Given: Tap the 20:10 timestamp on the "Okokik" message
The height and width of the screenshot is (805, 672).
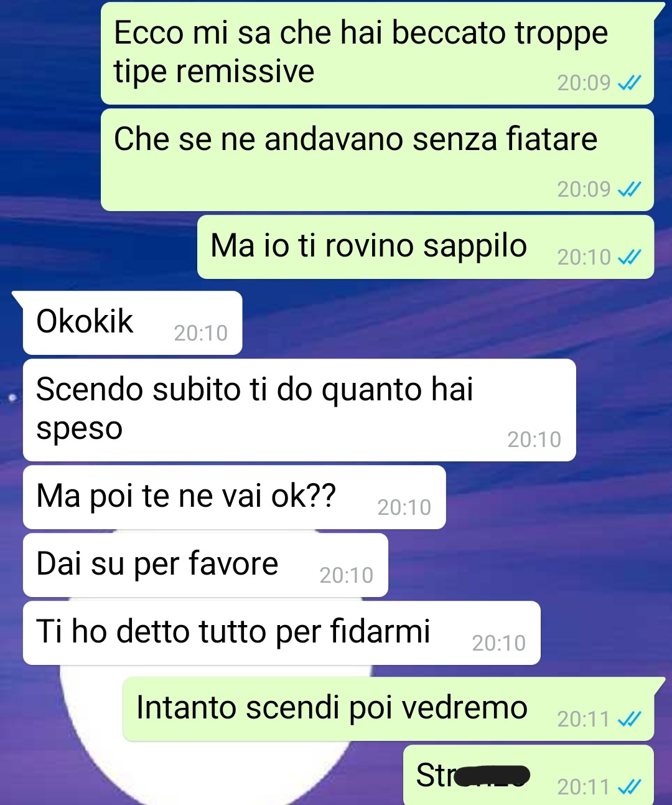Looking at the screenshot, I should click(x=201, y=334).
